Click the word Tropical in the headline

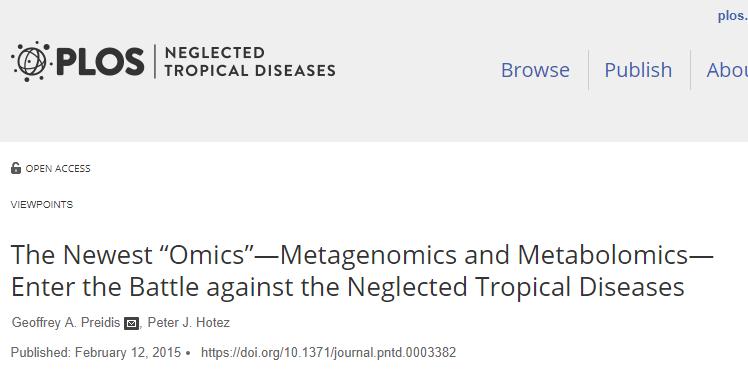[x=523, y=289]
